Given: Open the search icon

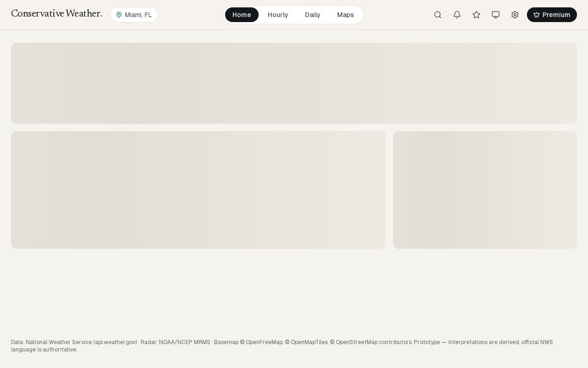Looking at the screenshot, I should 438,15.
